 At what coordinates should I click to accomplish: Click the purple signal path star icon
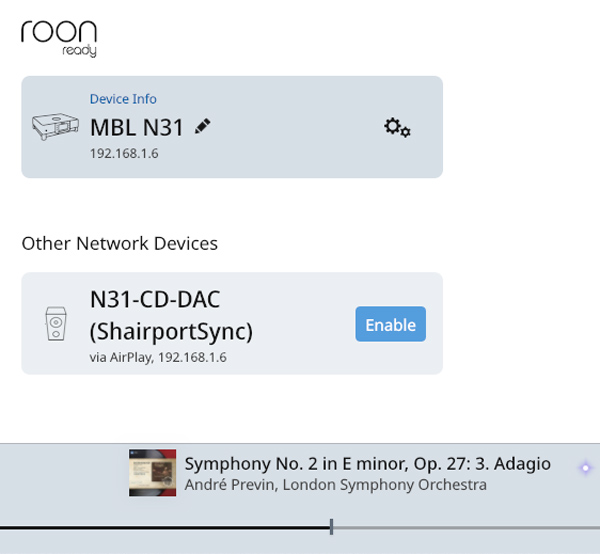tap(586, 468)
